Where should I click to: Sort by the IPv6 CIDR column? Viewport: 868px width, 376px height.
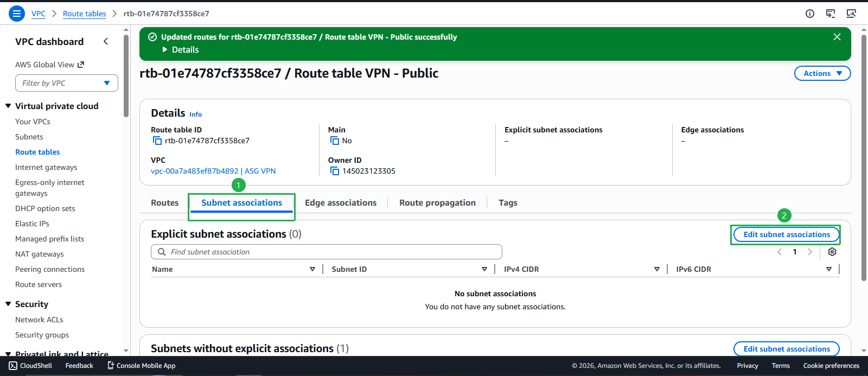pos(829,269)
